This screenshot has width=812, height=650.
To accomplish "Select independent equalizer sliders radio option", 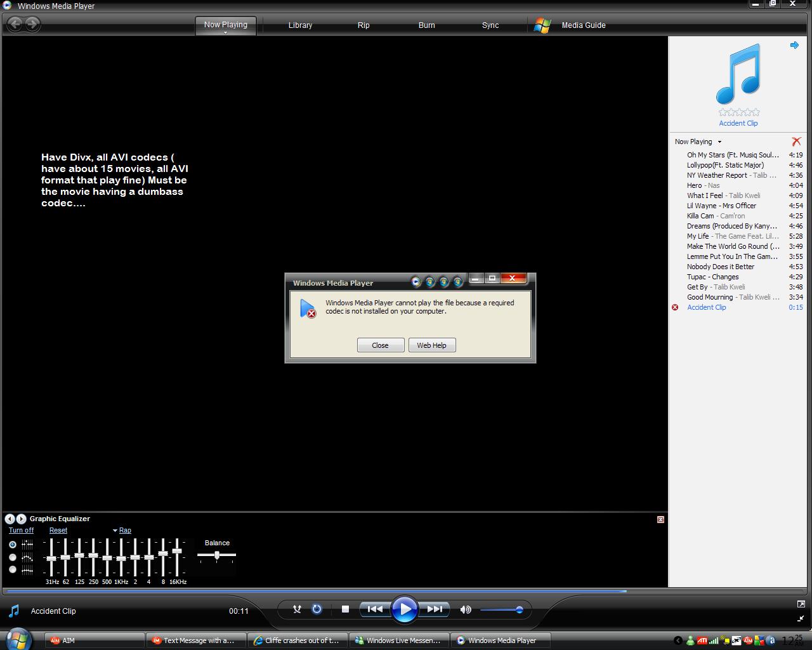I will click(13, 545).
